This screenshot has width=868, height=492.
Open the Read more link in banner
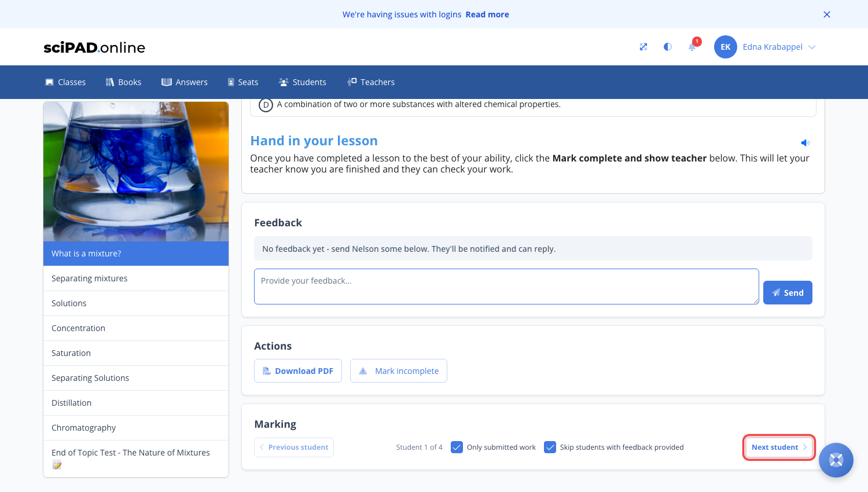[x=487, y=14]
